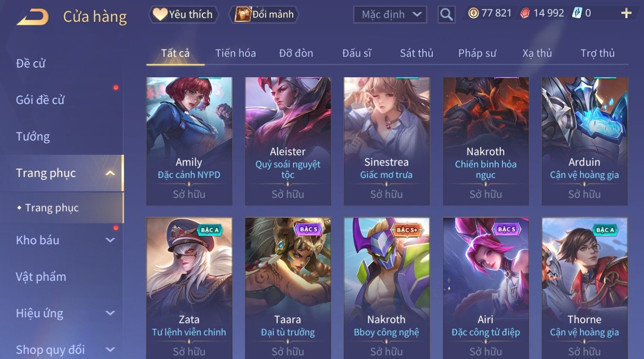Viewport: 644px width, 359px height.
Task: Click the gold coin balance icon
Action: pyautogui.click(x=473, y=13)
